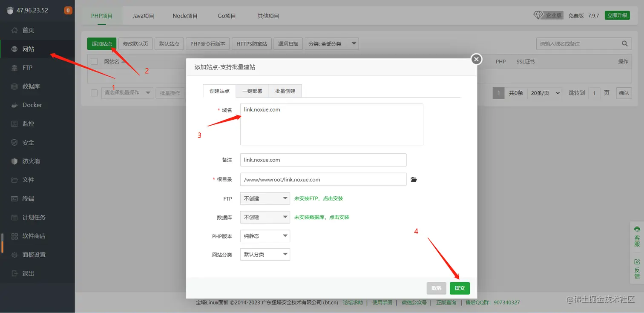Open the FTP 不创建 dropdown
Screen dimensions: 644x313
265,198
